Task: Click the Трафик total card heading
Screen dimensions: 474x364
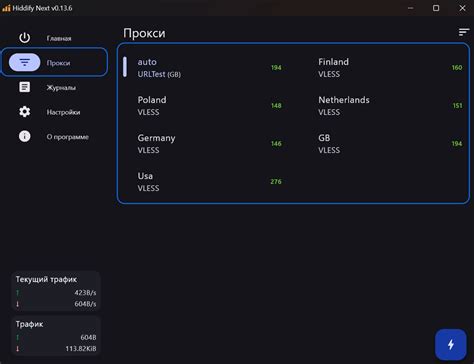Action: click(x=29, y=324)
